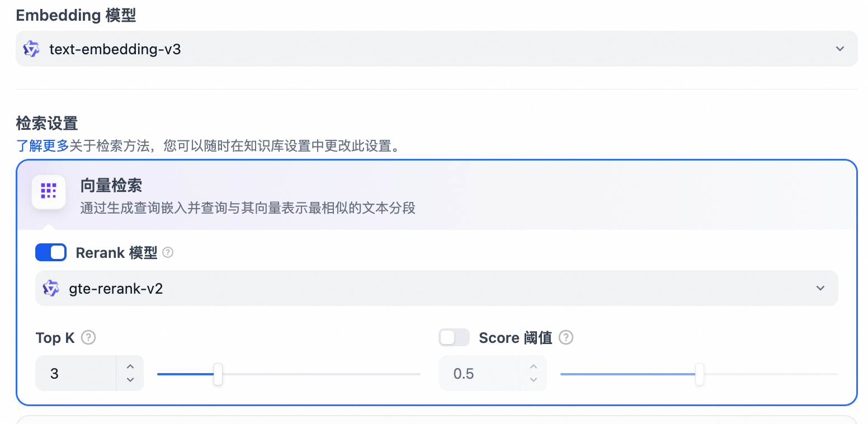Show the Top K help question-mark icon
The image size is (868, 424).
coord(88,338)
